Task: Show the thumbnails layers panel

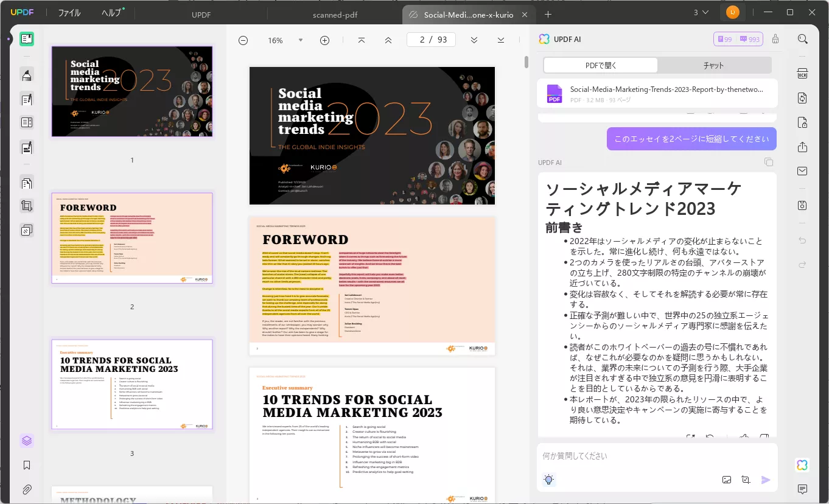Action: tap(26, 441)
